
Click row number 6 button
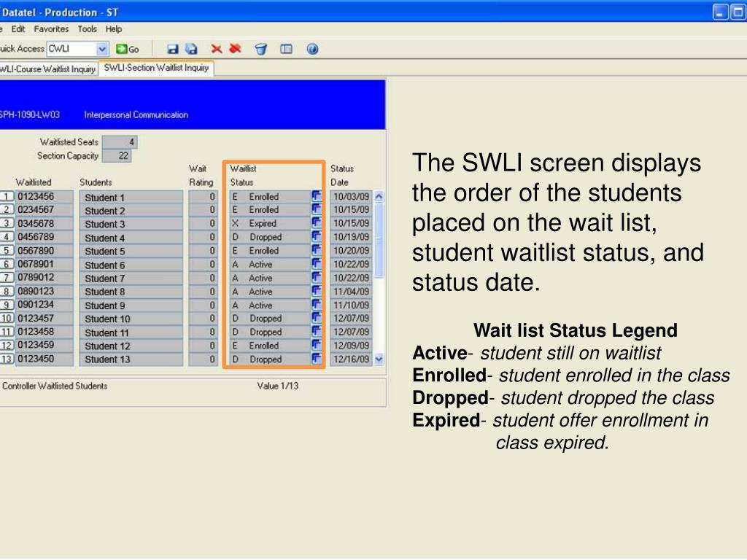click(x=7, y=264)
